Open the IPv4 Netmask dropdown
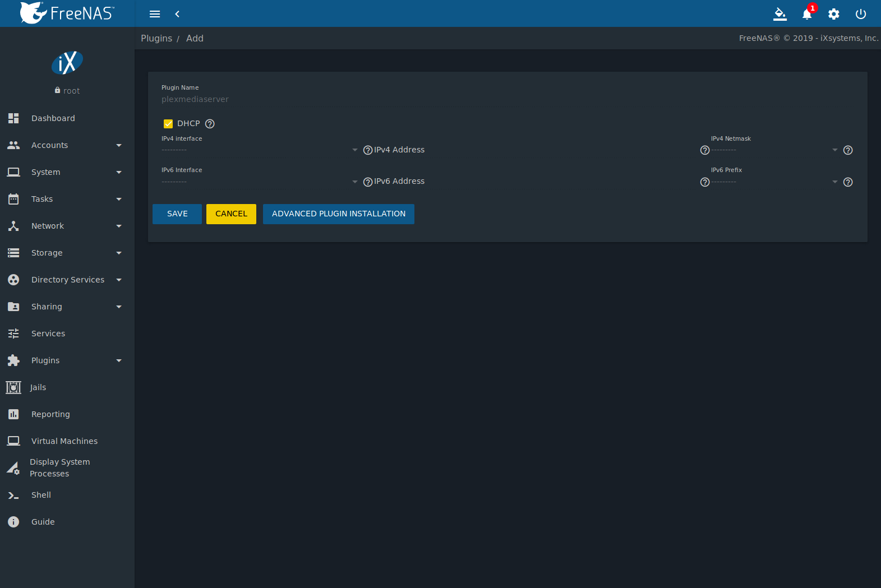This screenshot has width=881, height=588. (x=774, y=150)
